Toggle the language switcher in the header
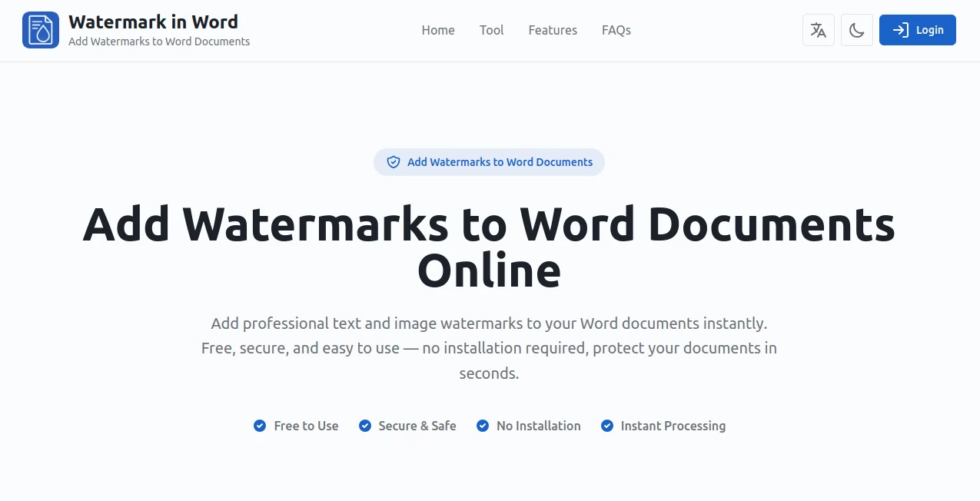The image size is (980, 501). click(818, 30)
